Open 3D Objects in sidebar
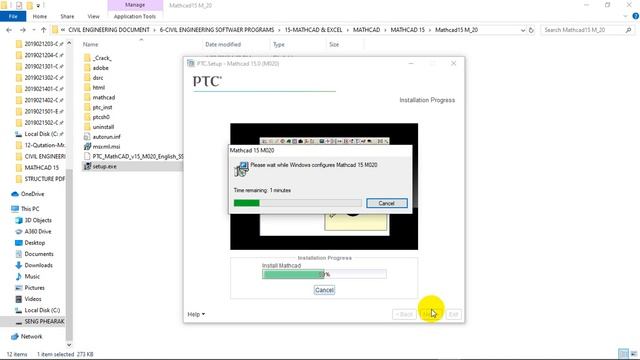 (33, 220)
